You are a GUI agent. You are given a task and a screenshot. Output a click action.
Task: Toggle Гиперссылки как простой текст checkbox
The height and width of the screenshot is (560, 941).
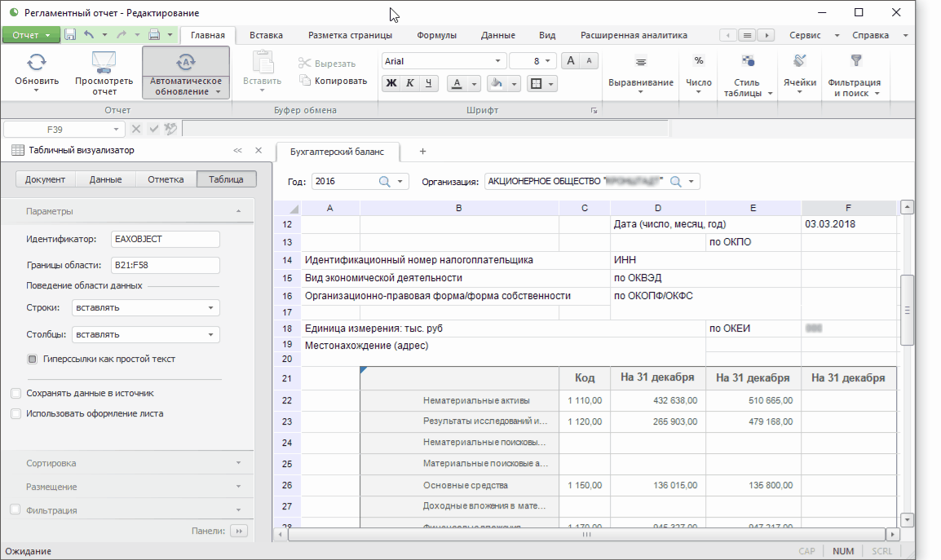click(33, 359)
